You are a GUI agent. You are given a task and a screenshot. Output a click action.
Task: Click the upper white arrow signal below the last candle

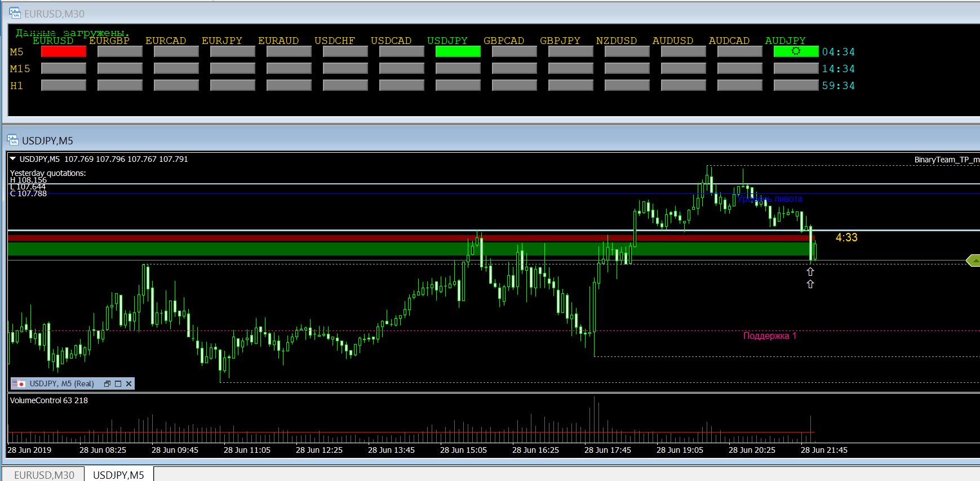(810, 272)
